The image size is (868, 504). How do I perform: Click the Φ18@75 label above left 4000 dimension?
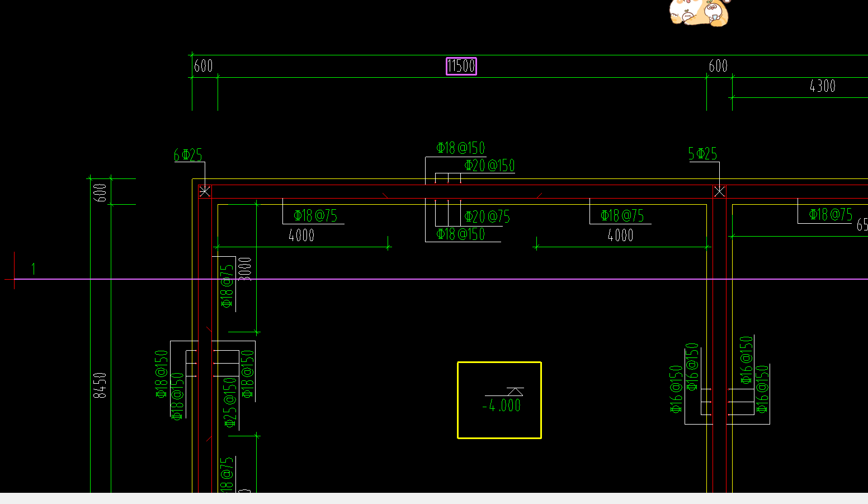(315, 216)
